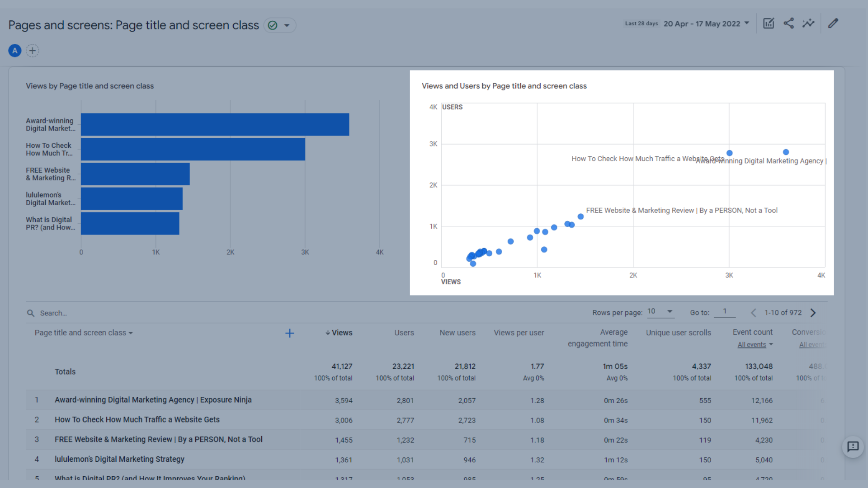This screenshot has height=488, width=868.
Task: Click next page arrow in pagination
Action: coord(814,313)
